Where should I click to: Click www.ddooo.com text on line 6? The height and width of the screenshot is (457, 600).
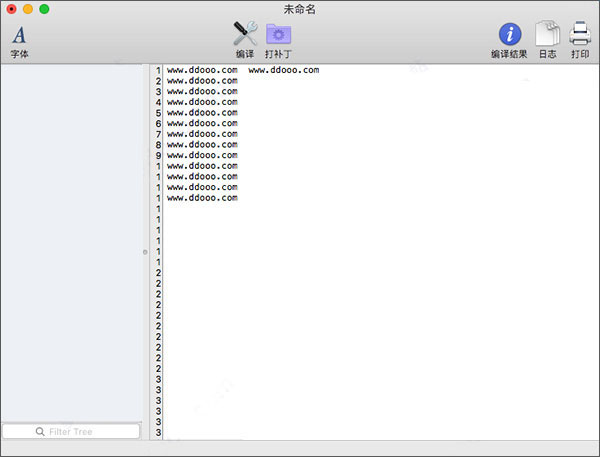(x=202, y=123)
